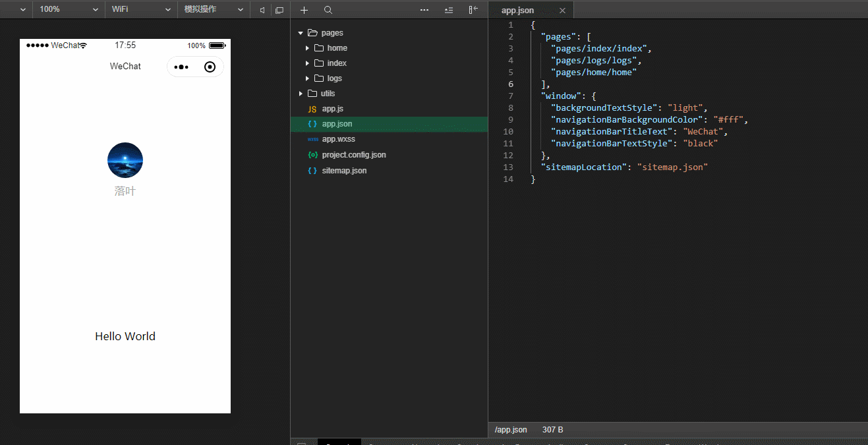Screen dimensions: 868x445
Task: Click the "pages/home/home" string in the editor
Action: click(594, 73)
